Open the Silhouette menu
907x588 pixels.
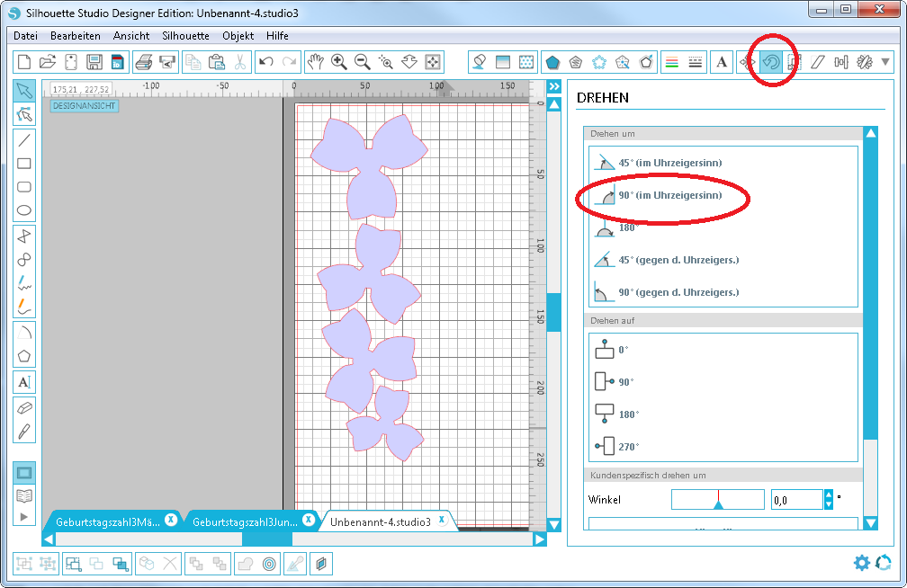point(185,36)
